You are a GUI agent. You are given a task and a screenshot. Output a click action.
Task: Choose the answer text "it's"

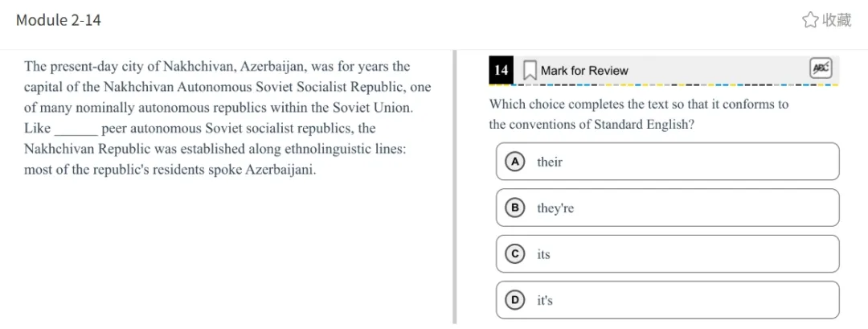click(545, 301)
